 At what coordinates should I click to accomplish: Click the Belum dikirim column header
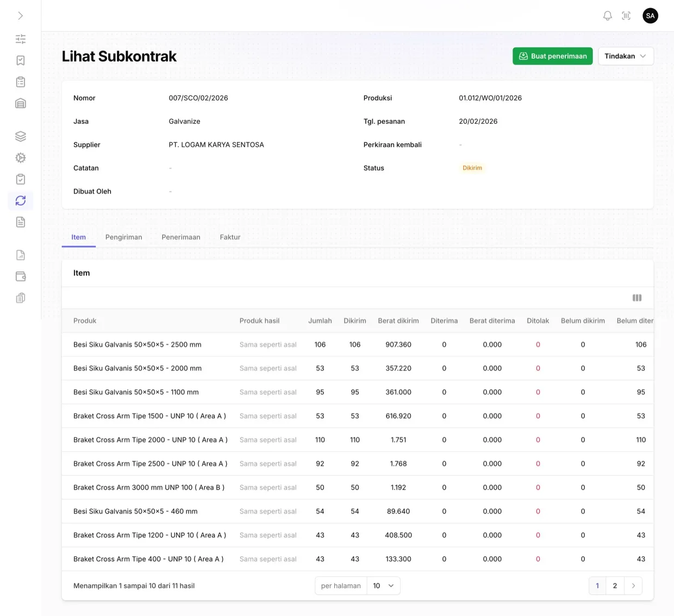583,320
